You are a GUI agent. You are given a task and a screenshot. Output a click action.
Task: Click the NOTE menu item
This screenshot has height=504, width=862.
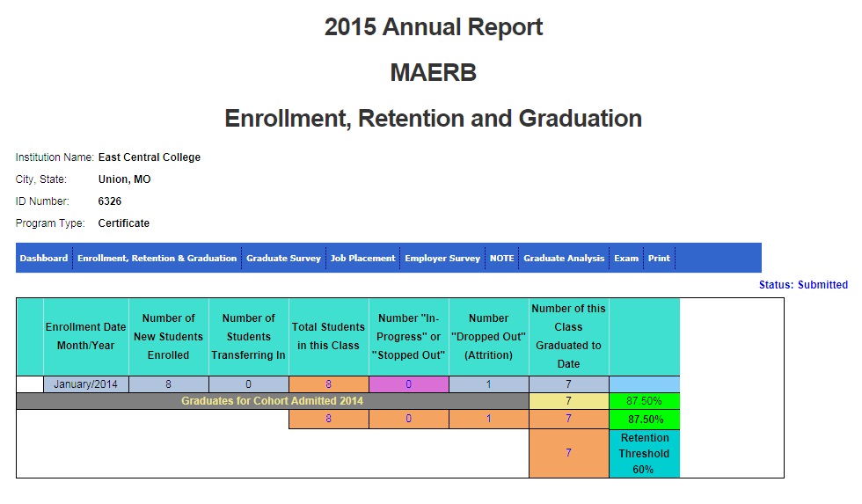(x=502, y=258)
